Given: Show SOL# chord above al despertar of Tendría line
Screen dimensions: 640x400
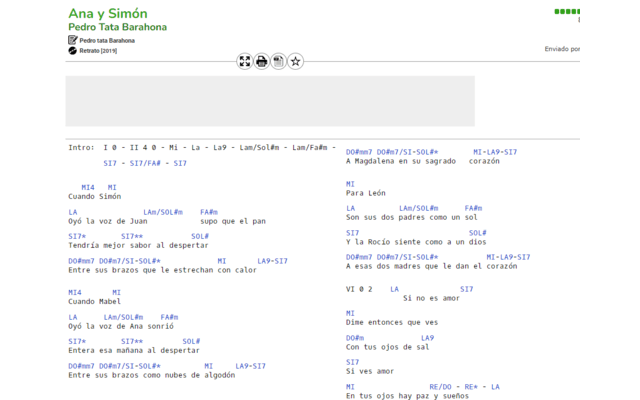Looking at the screenshot, I should [x=200, y=236].
